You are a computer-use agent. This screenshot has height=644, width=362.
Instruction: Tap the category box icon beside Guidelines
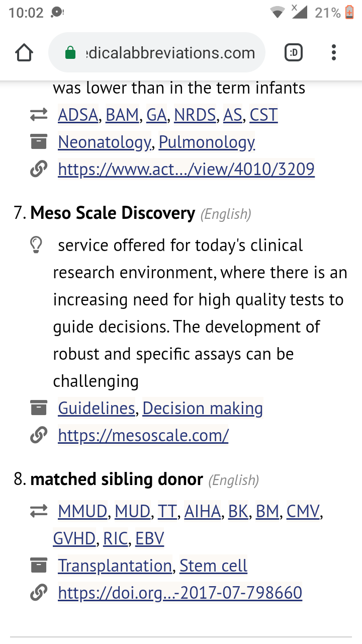point(38,409)
